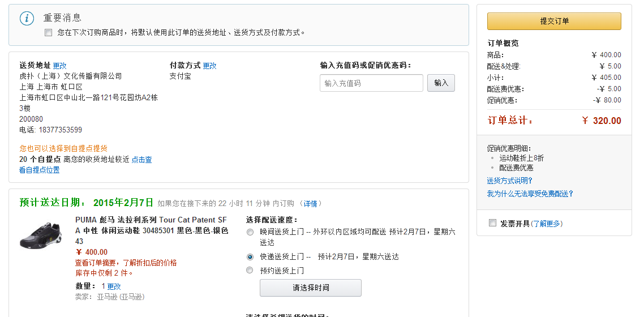This screenshot has height=317, width=644.
Task: Click 更改 next to 数量
Action: pyautogui.click(x=114, y=286)
